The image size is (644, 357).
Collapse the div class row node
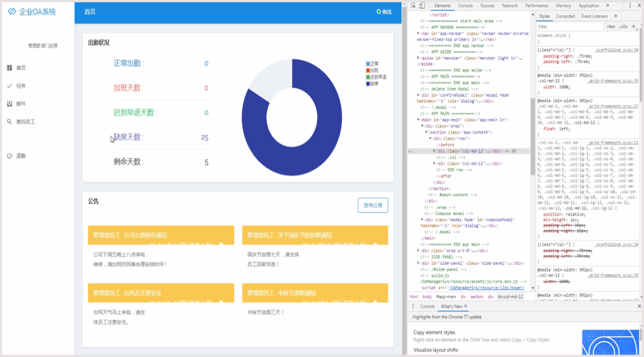pos(430,138)
